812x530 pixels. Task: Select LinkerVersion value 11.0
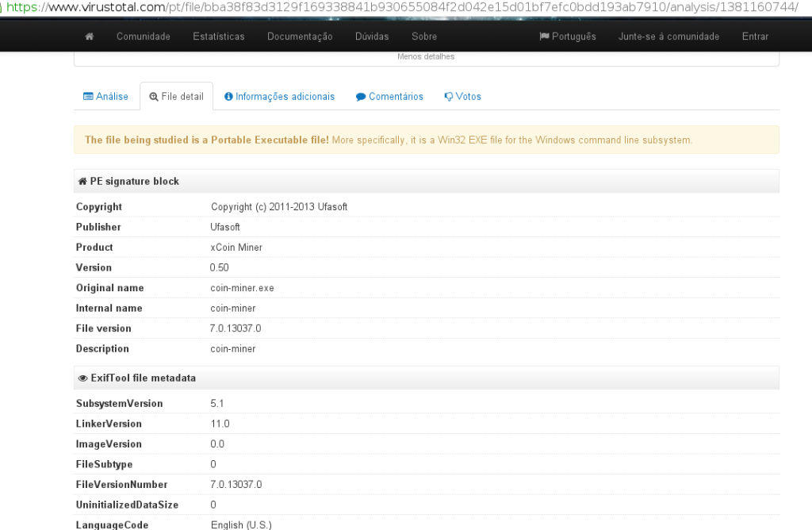coord(220,424)
